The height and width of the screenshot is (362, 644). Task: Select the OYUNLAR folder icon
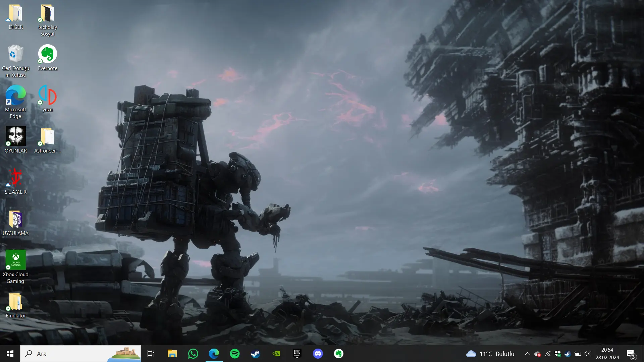click(x=15, y=140)
